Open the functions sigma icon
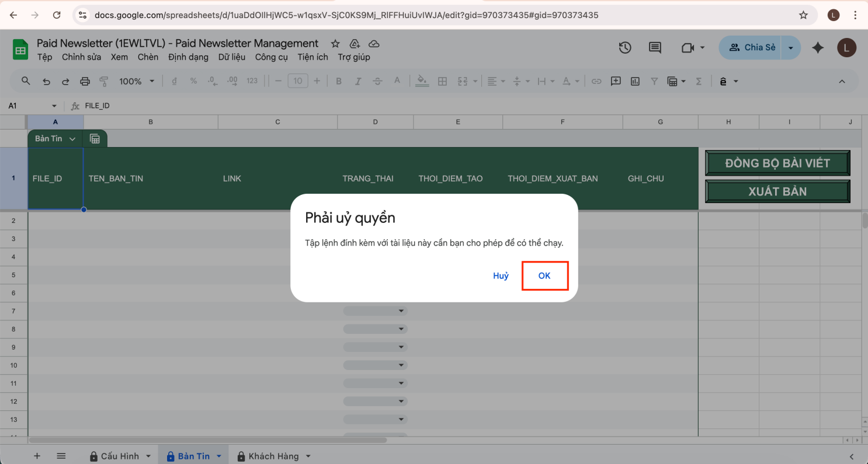The width and height of the screenshot is (868, 464). pyautogui.click(x=699, y=81)
